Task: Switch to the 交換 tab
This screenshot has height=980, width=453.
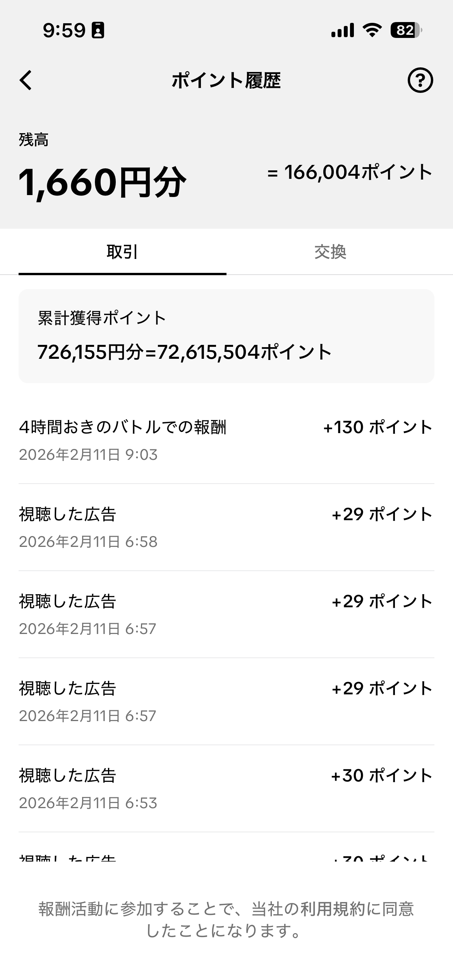Action: pos(330,252)
